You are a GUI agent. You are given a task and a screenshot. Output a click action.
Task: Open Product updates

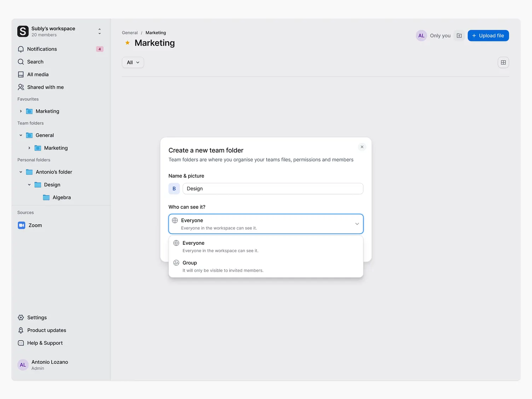pyautogui.click(x=46, y=330)
